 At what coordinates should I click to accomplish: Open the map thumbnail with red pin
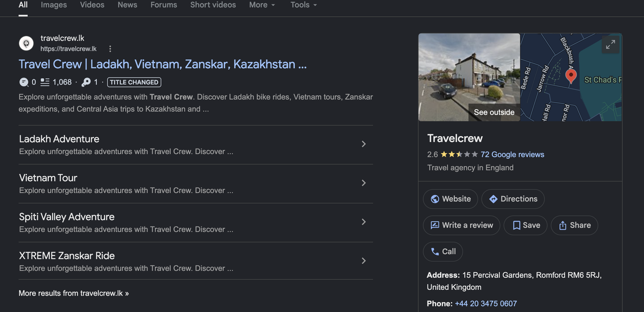pos(571,77)
